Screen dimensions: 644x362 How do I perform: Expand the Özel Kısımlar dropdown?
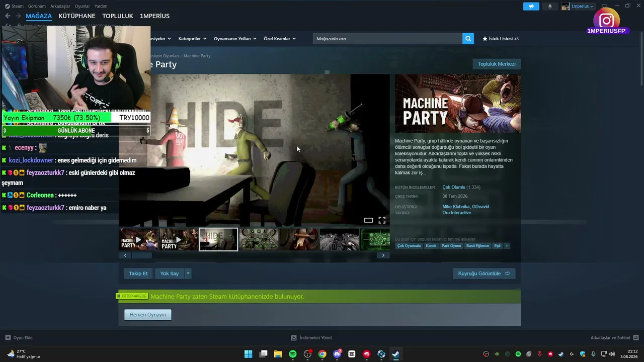(x=280, y=39)
